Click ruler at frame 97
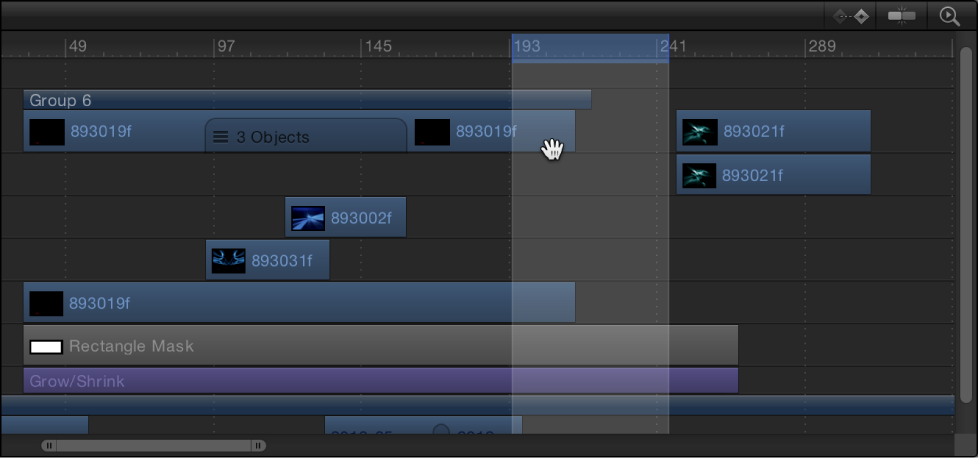The height and width of the screenshot is (458, 978). point(226,46)
